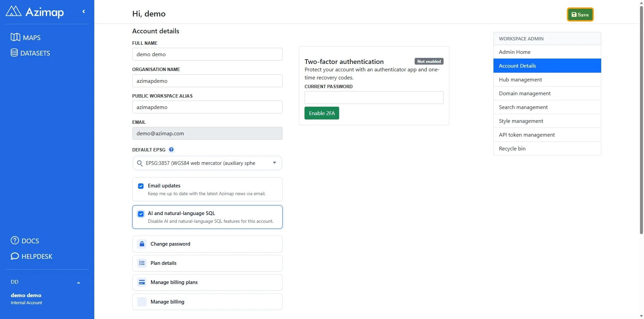Click Enable 2FA button
The height and width of the screenshot is (319, 644).
click(322, 113)
